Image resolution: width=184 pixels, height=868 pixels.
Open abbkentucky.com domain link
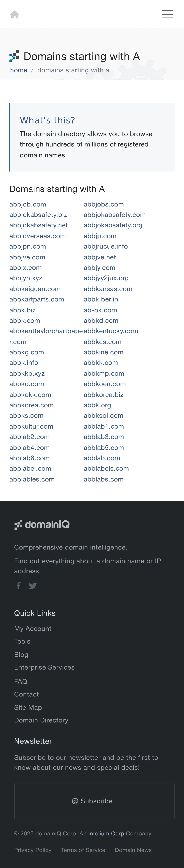click(111, 331)
